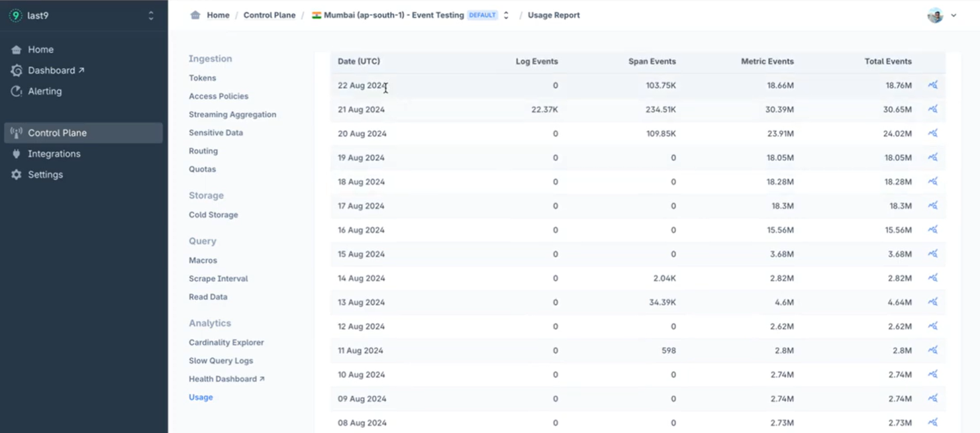Open chart icon for 13 Aug 2024 row
Screen dimensions: 980x433
click(932, 302)
